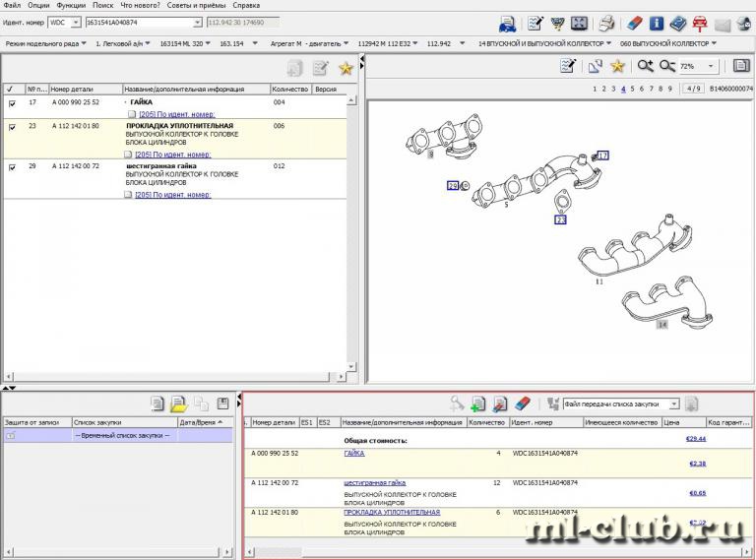This screenshot has height=560, width=756.
Task: Click the red car icon in top toolbar
Action: tap(701, 23)
